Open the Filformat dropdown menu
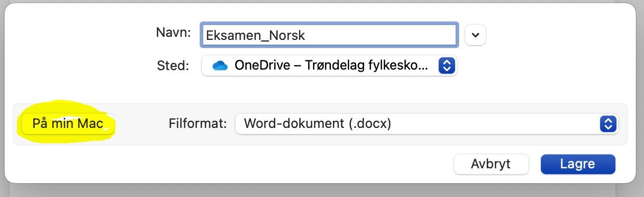 pyautogui.click(x=426, y=124)
